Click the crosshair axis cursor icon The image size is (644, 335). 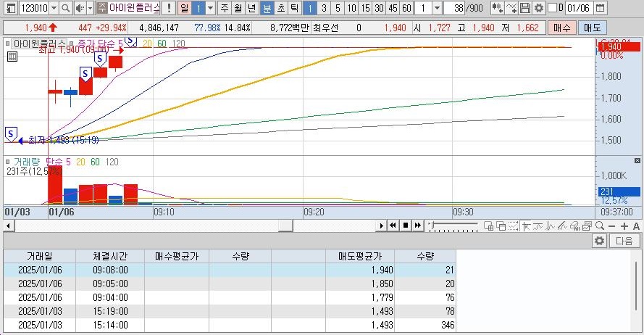coord(526,226)
